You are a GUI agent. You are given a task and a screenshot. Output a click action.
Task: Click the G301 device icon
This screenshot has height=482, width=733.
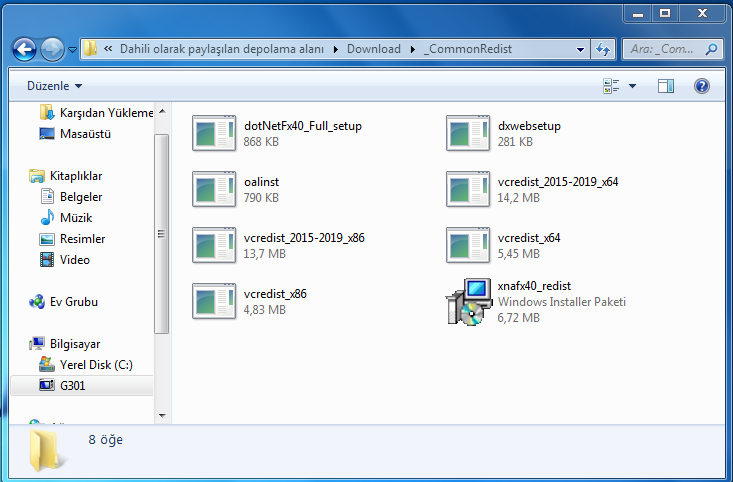point(47,385)
